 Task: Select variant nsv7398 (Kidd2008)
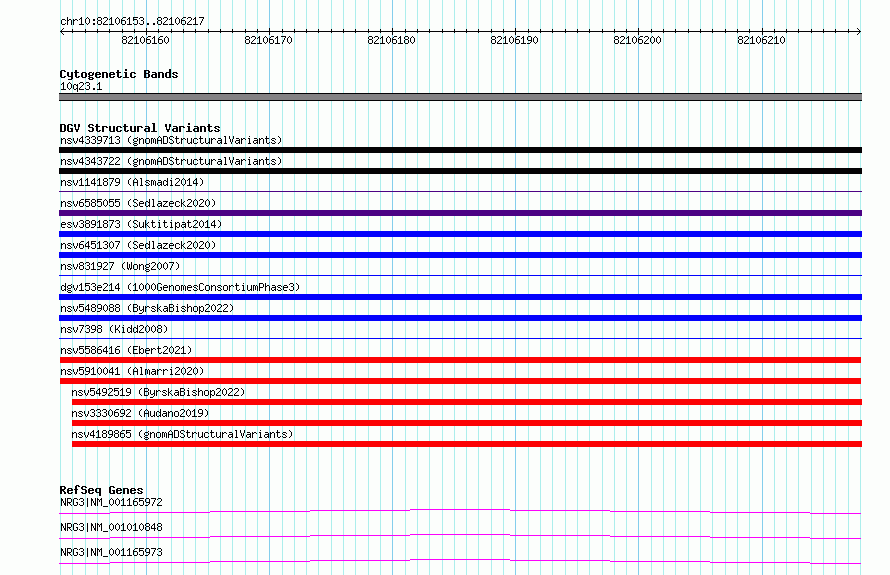114,329
